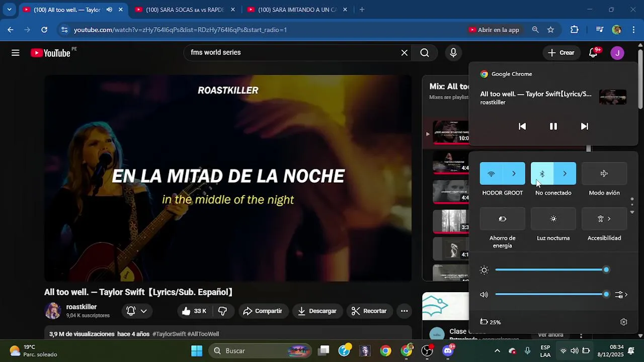Open the YouTube account avatar menu
This screenshot has height=362, width=644.
coord(617,53)
